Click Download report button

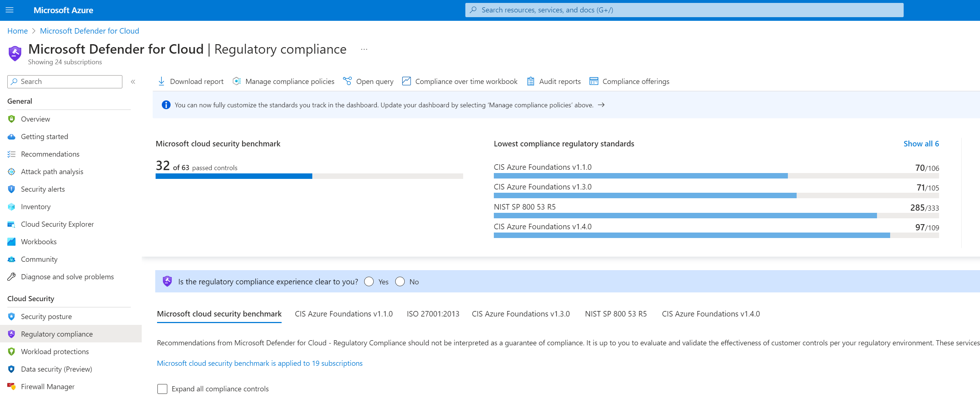(191, 81)
